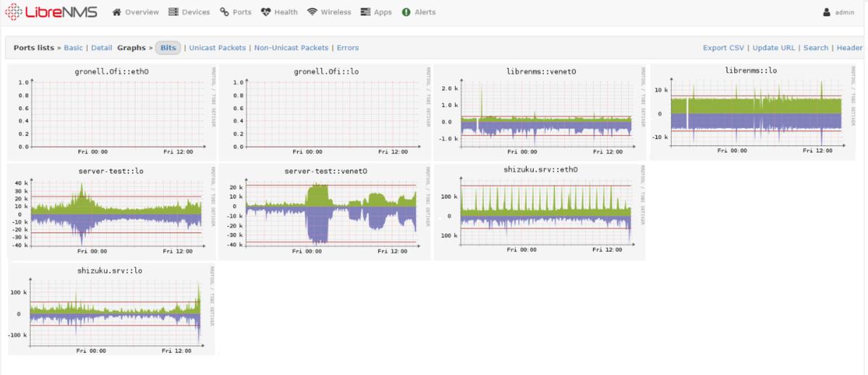Screen dimensions: 868x375
Task: Open the server-test::venet0 graph
Action: [x=325, y=211]
